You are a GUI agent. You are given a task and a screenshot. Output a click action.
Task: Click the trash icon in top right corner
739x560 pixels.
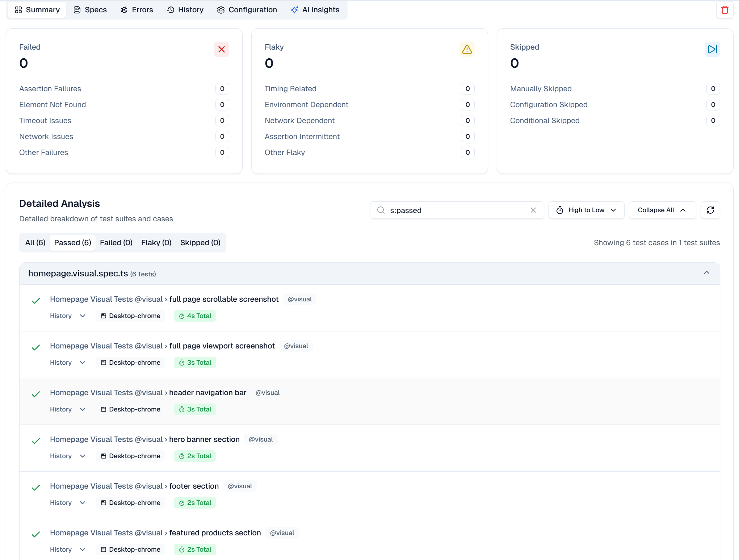click(x=725, y=10)
